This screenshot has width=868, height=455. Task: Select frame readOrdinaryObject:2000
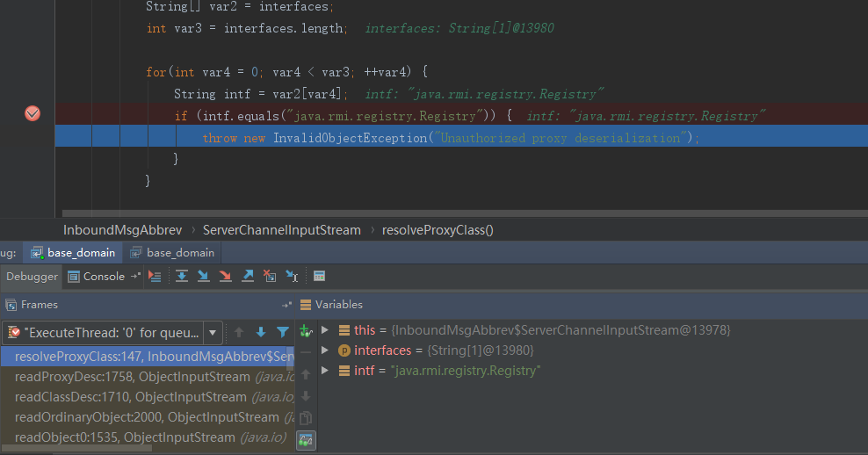[x=148, y=417]
